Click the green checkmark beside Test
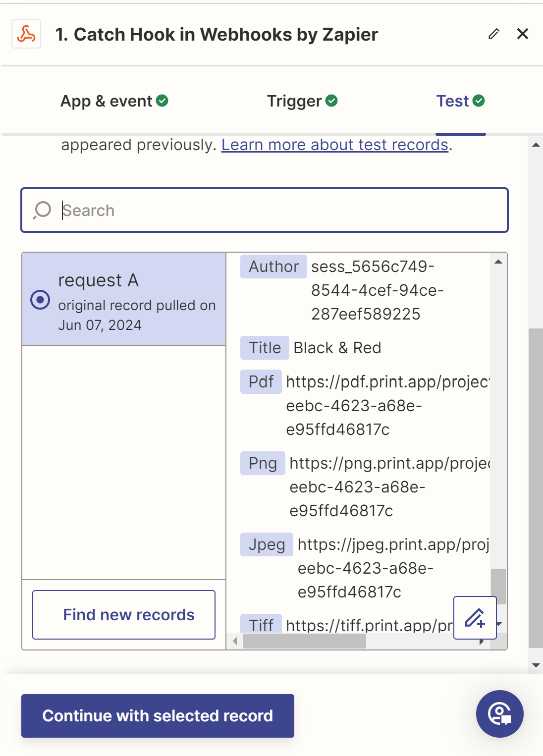The width and height of the screenshot is (543, 756). tap(479, 101)
